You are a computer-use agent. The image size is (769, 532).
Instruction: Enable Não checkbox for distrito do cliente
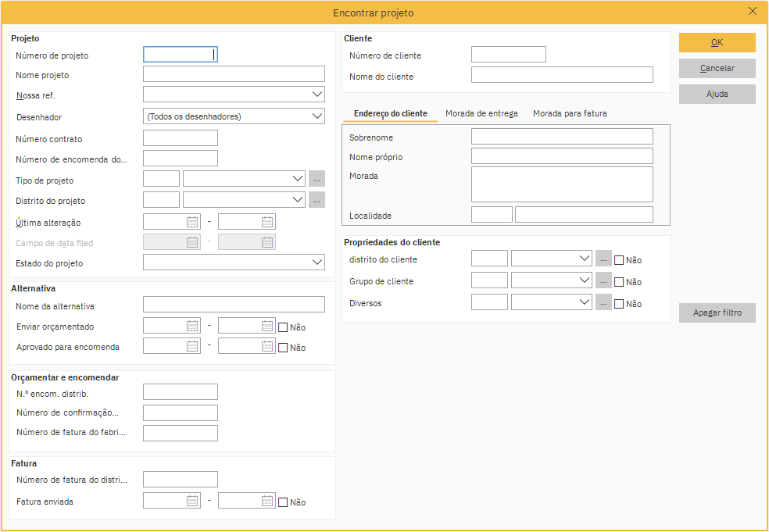(619, 260)
